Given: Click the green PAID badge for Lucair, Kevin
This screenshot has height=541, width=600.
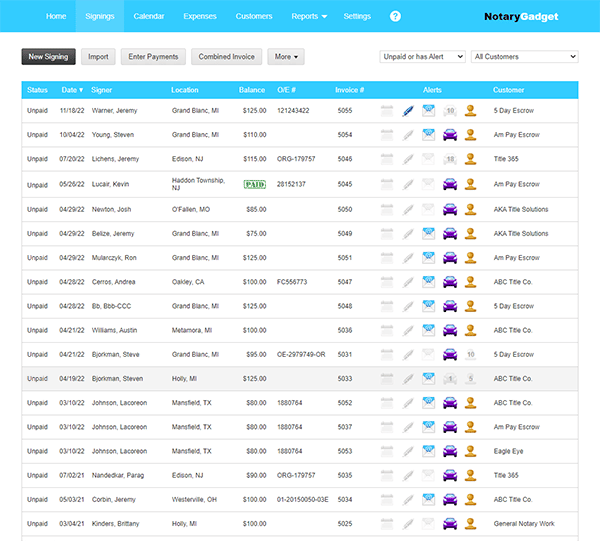Looking at the screenshot, I should 255,184.
